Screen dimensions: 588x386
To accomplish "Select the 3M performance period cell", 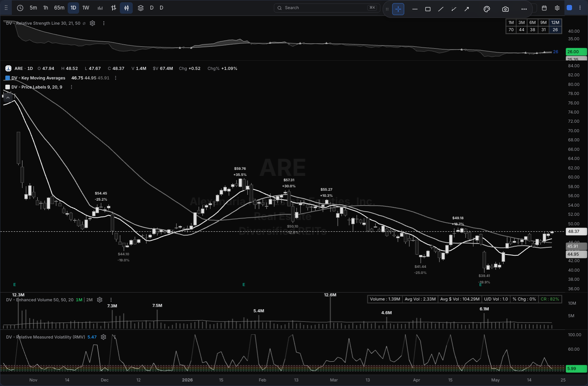I will coord(522,22).
